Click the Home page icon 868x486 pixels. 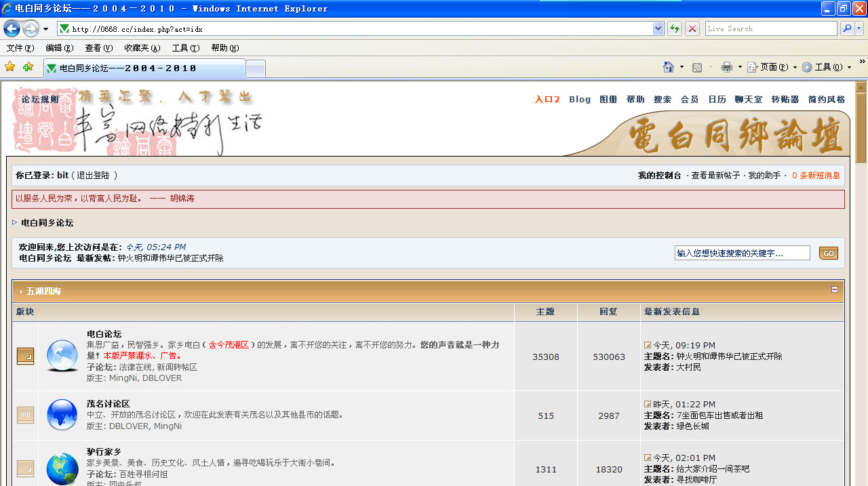(x=669, y=67)
